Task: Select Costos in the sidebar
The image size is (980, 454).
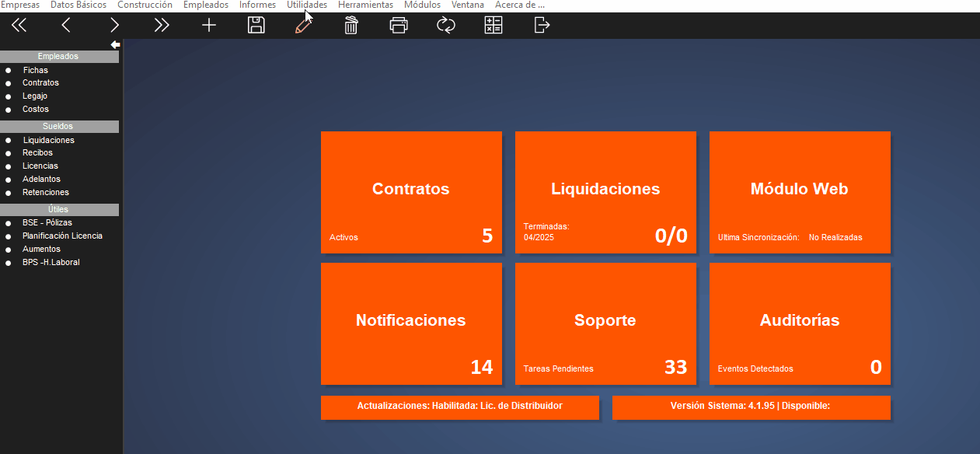Action: (x=36, y=109)
